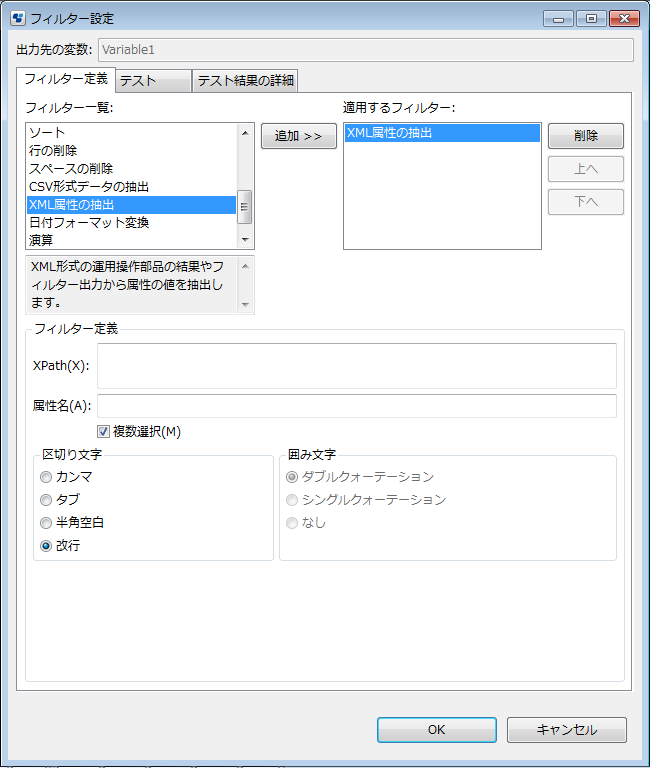Click the filter list scrollbar thumb

245,207
